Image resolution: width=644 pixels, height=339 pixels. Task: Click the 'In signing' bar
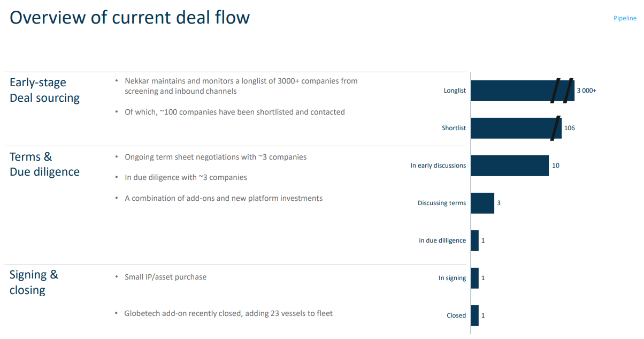click(475, 278)
